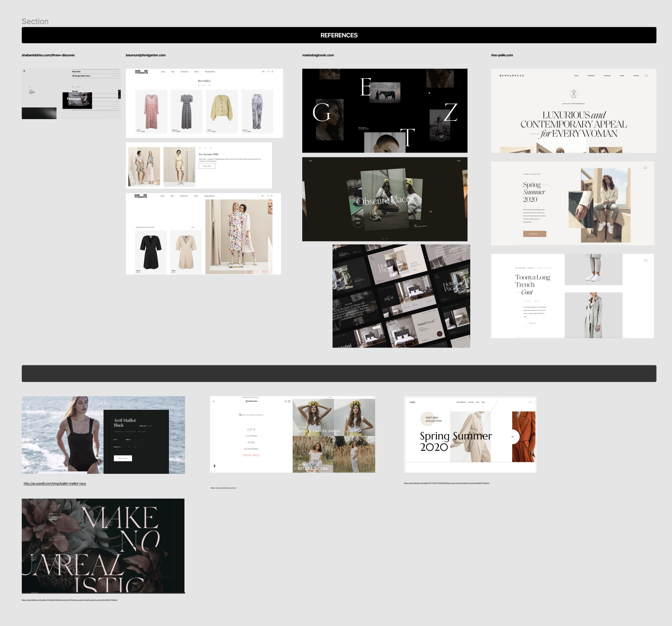
Task: Select the Special Prices menu item
Action: coord(251,455)
